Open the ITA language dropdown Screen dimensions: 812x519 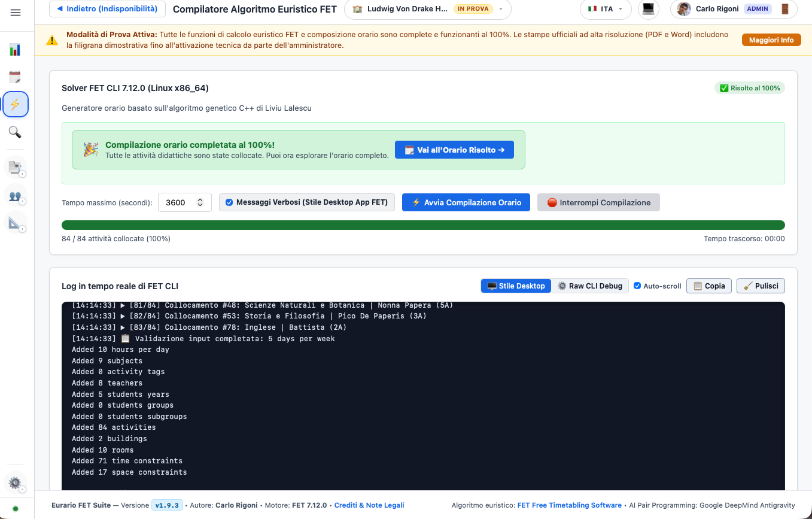click(x=606, y=9)
